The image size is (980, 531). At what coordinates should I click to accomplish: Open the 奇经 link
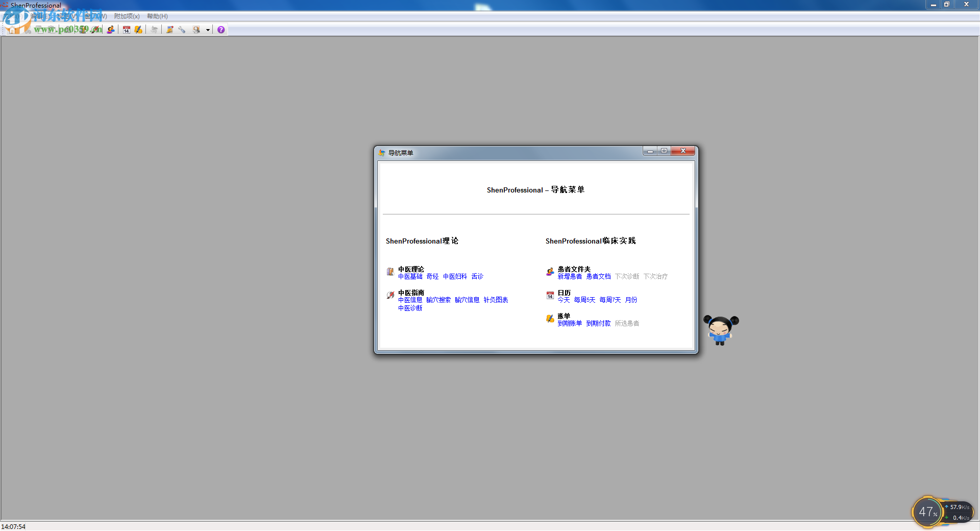[433, 277]
